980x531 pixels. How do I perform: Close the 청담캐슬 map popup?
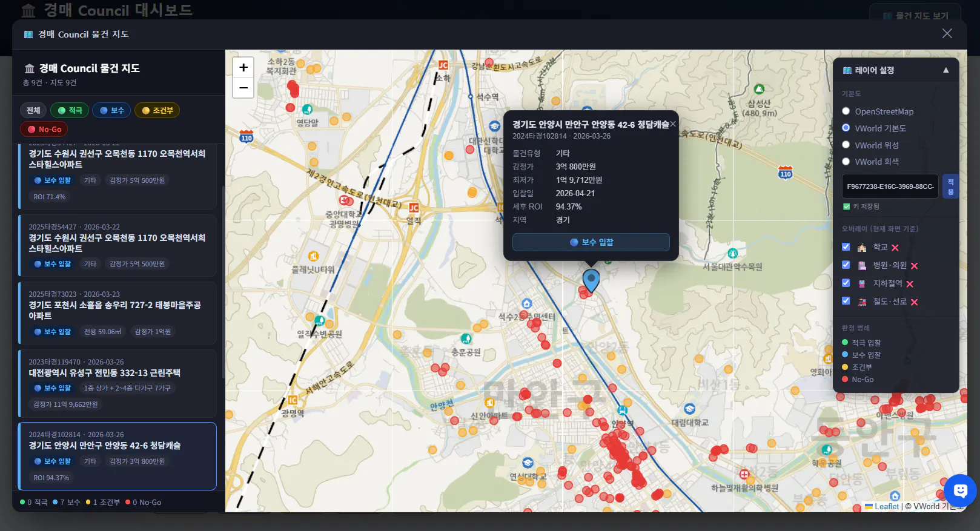[x=672, y=124]
